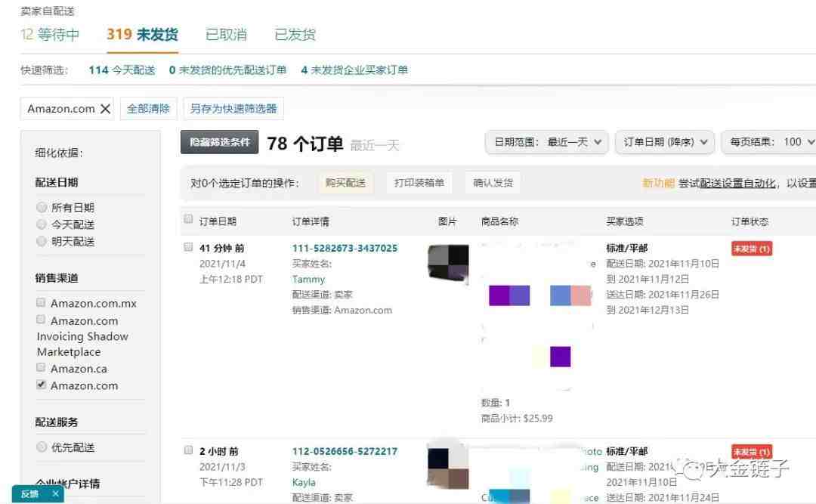Open product thumbnail of Kayla's order
The width and height of the screenshot is (816, 504).
tap(447, 468)
